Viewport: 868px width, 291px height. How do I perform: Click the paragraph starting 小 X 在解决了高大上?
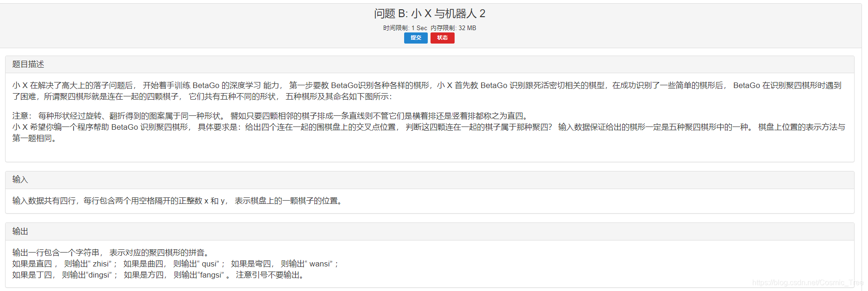pos(427,91)
